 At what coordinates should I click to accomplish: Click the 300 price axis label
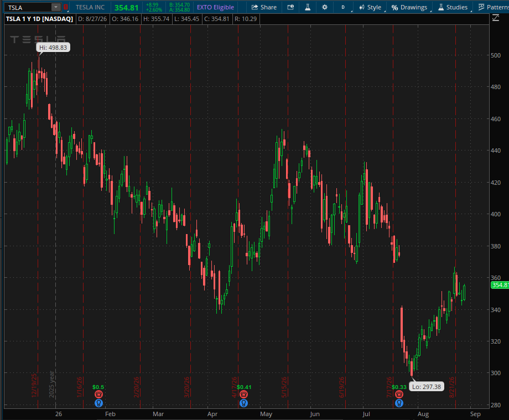(x=496, y=373)
